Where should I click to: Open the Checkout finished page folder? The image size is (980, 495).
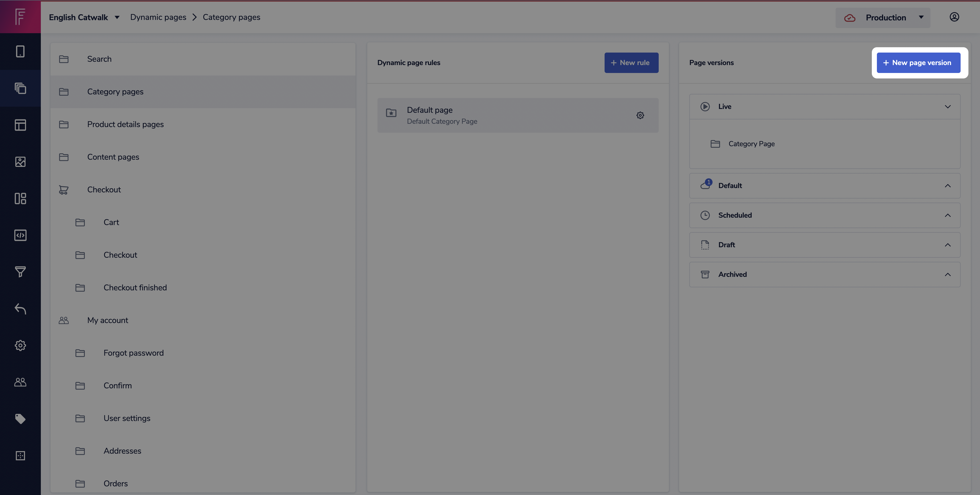(x=135, y=288)
